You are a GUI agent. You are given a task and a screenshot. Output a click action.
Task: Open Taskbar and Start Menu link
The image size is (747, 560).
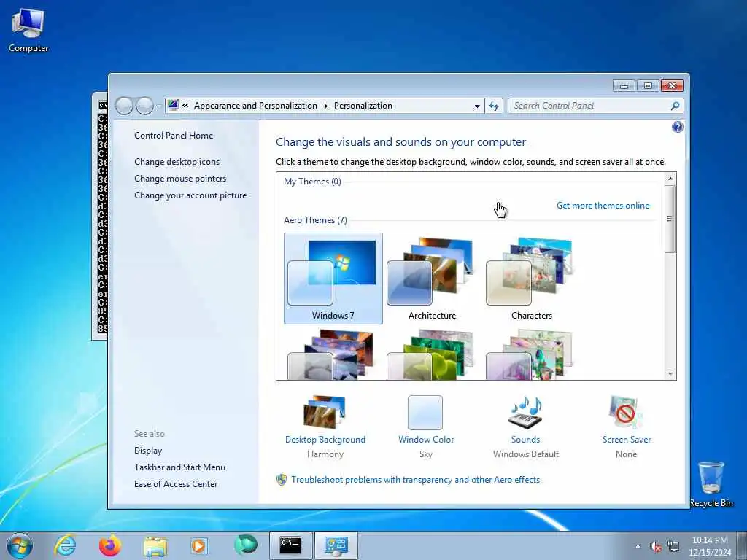pyautogui.click(x=179, y=467)
